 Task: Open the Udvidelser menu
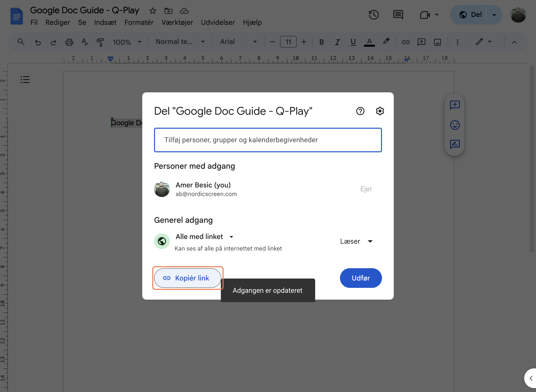218,22
